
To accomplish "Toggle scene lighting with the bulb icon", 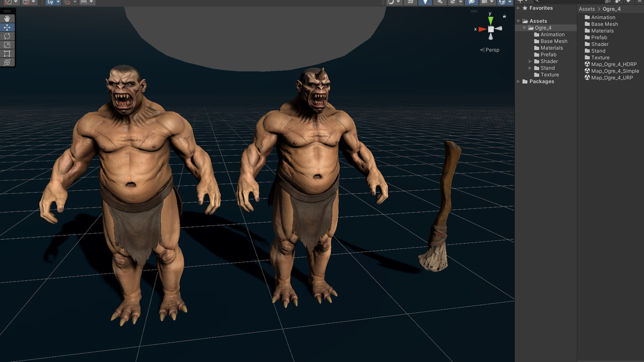I will coord(424,2).
